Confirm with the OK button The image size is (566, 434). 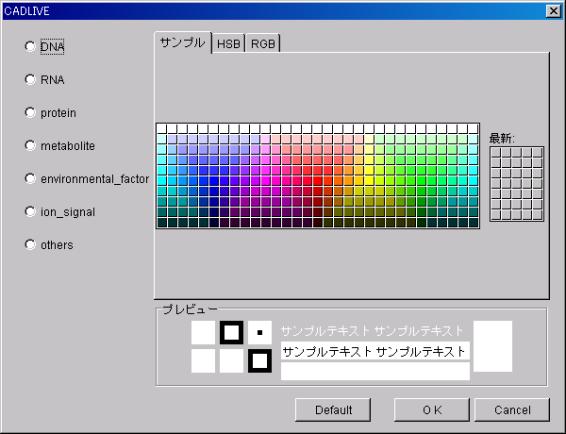[432, 410]
